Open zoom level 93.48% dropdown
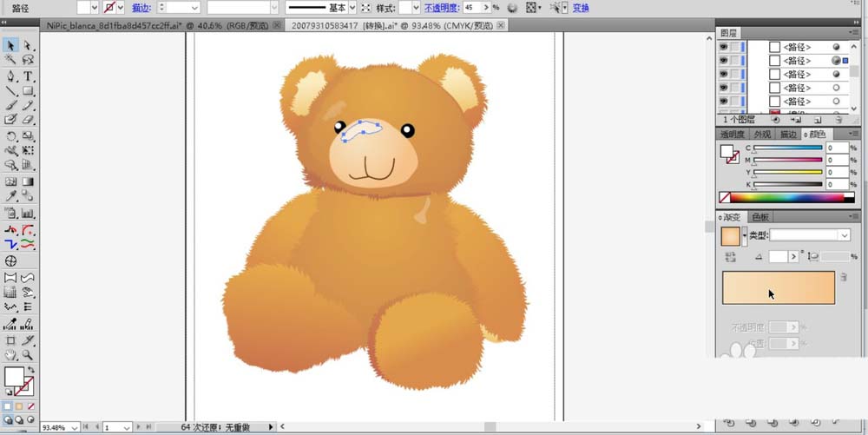Viewport: 868px width, 435px height. (x=74, y=427)
